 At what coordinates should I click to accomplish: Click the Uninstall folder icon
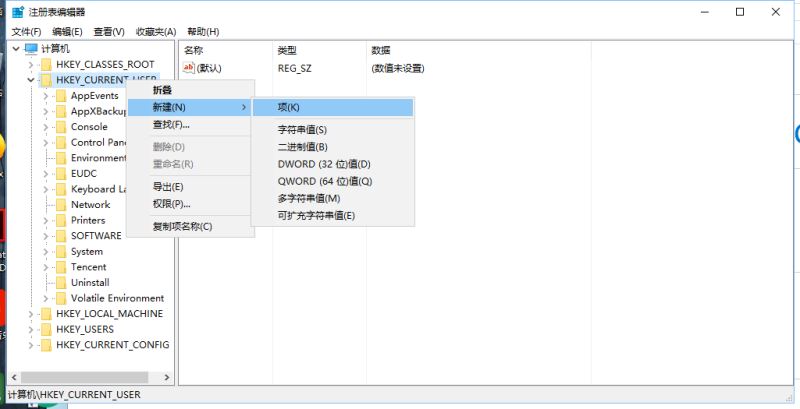pyautogui.click(x=61, y=283)
